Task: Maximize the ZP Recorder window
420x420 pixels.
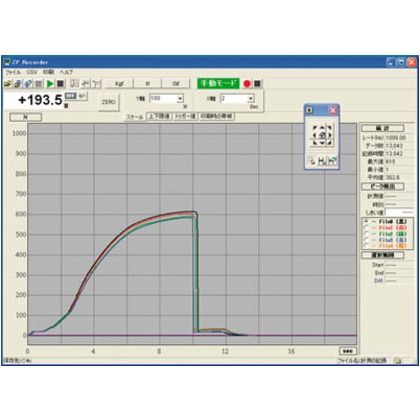Action: click(401, 62)
